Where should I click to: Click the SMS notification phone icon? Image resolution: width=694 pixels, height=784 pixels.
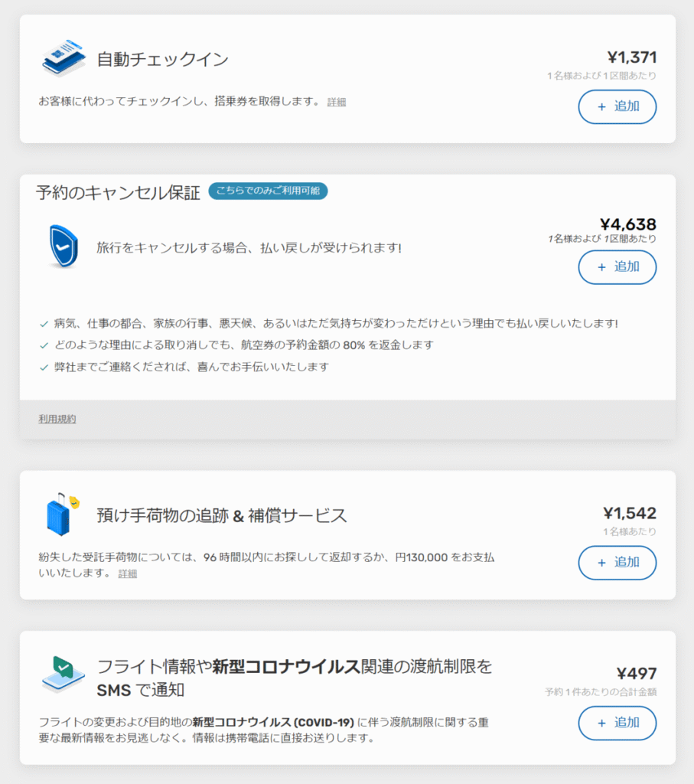[x=63, y=674]
